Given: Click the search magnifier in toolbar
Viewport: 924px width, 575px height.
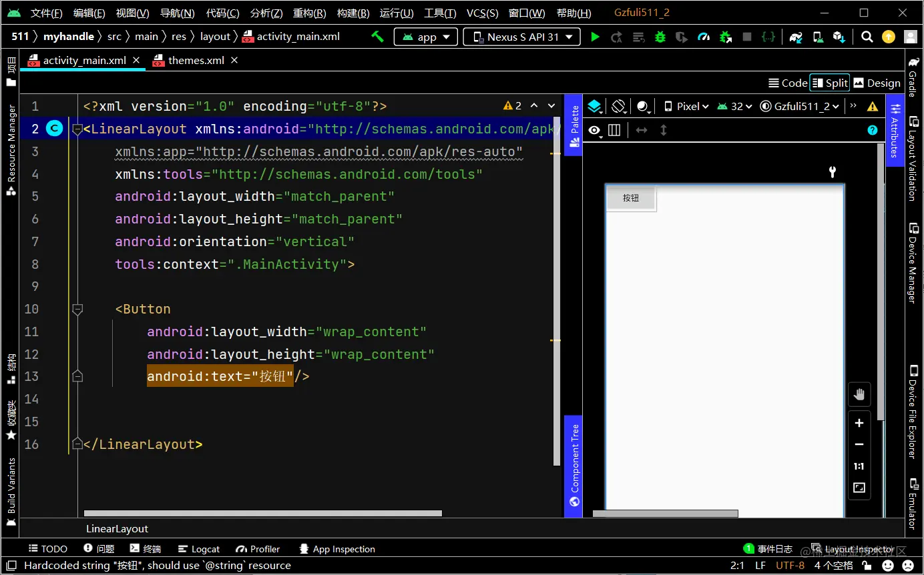Looking at the screenshot, I should [x=867, y=37].
